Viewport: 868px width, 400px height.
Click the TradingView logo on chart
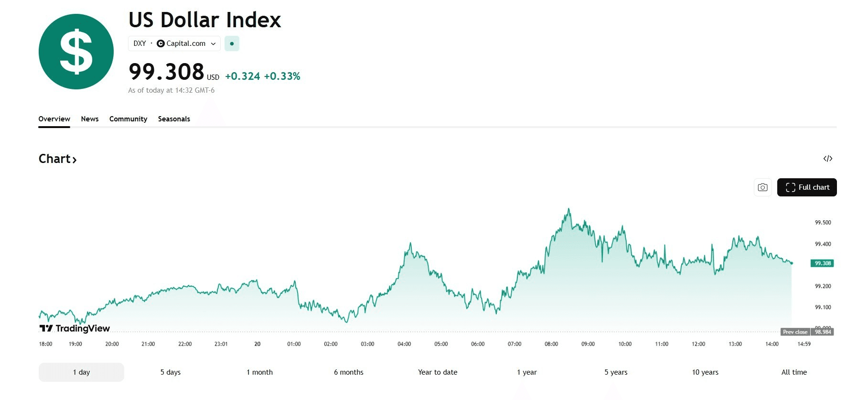(x=75, y=328)
